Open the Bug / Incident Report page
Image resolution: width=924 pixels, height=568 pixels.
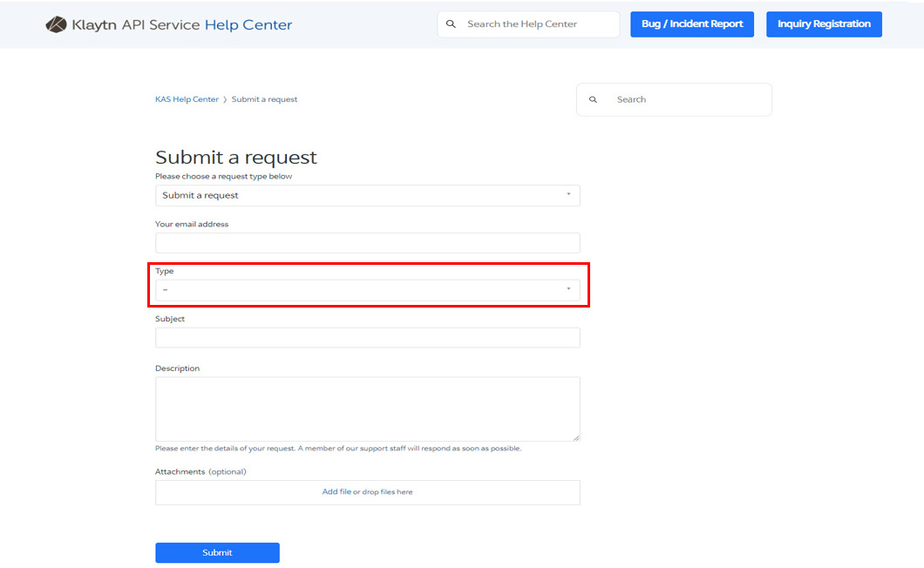click(692, 24)
